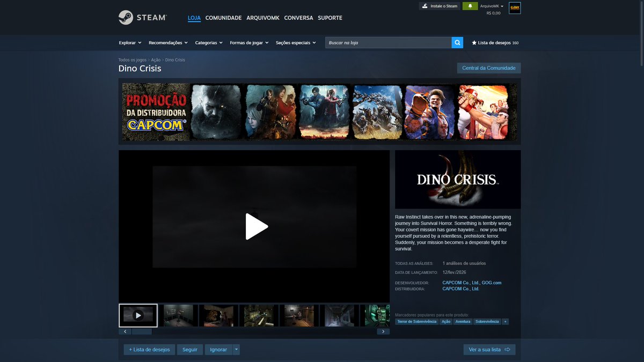Click the Dino Crisis breadcrumb link

click(x=175, y=60)
